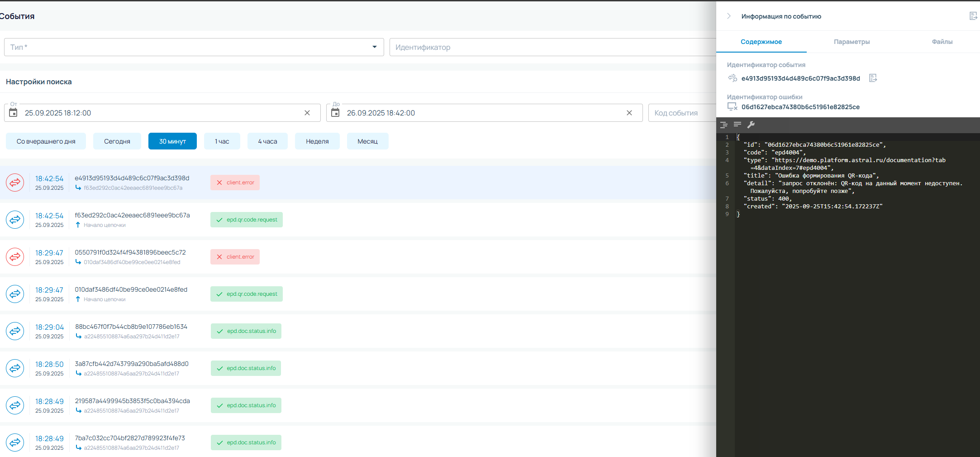Open parent link a224855108874a6aa297b24d411d2e17 under 88bc467f0f7b44cb8b9e107786eb1634
This screenshot has width=980, height=457.
coord(132,337)
